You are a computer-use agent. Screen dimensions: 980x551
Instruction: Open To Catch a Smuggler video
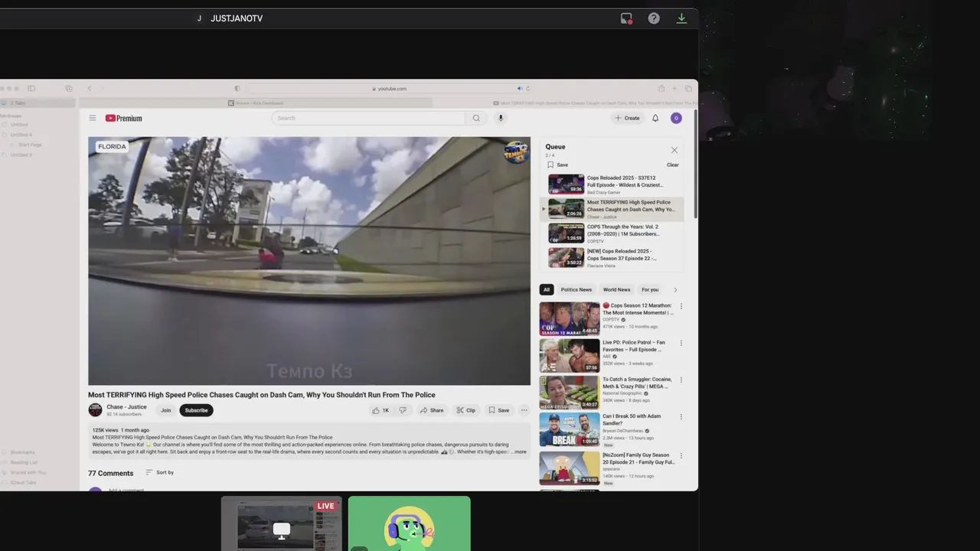pyautogui.click(x=606, y=392)
